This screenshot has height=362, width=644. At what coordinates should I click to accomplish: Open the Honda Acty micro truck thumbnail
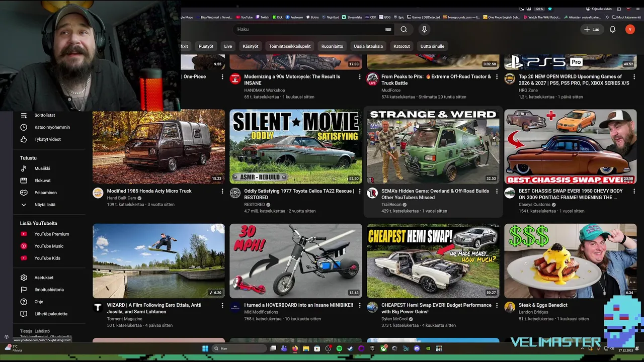[x=158, y=147]
